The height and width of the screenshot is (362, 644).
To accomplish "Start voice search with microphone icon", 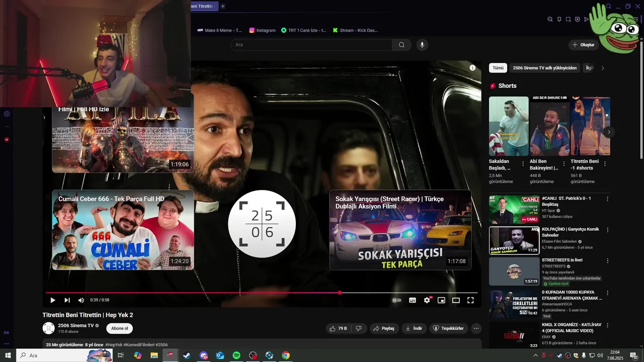I will click(x=422, y=45).
